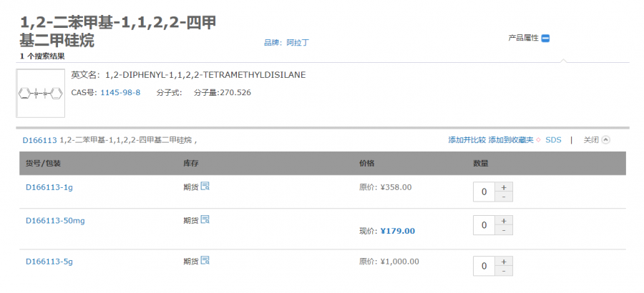This screenshot has width=644, height=293.
Task: Open product number D166113 link
Action: pyautogui.click(x=39, y=140)
